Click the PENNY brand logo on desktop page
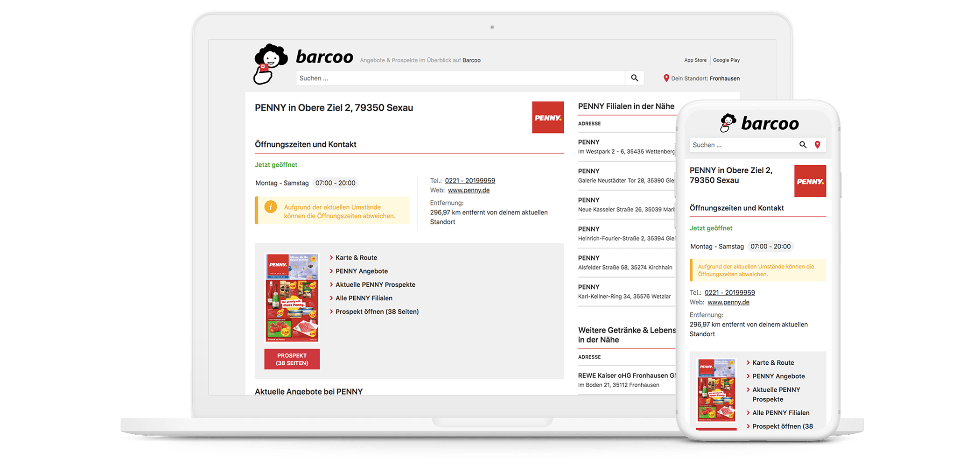The image size is (980, 467). tap(547, 118)
